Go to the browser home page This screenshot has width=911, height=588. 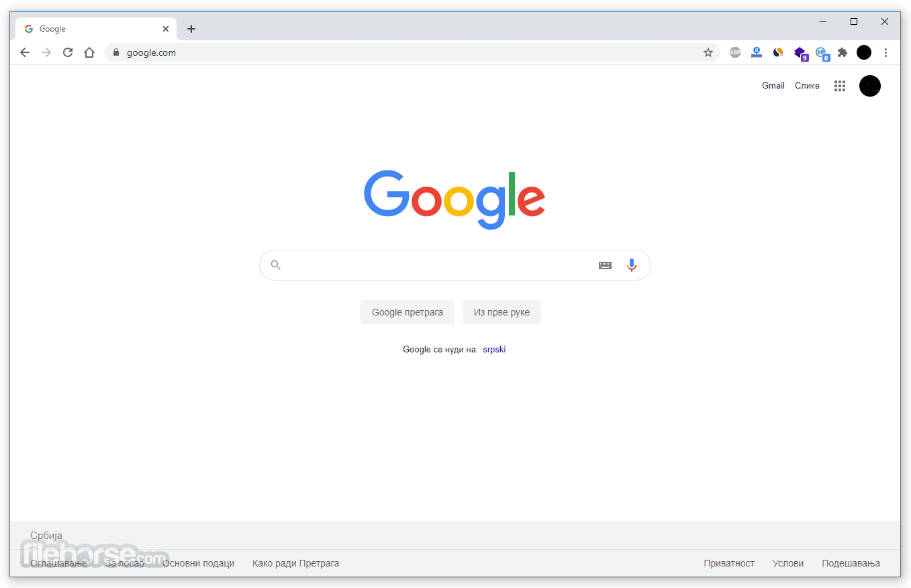89,52
